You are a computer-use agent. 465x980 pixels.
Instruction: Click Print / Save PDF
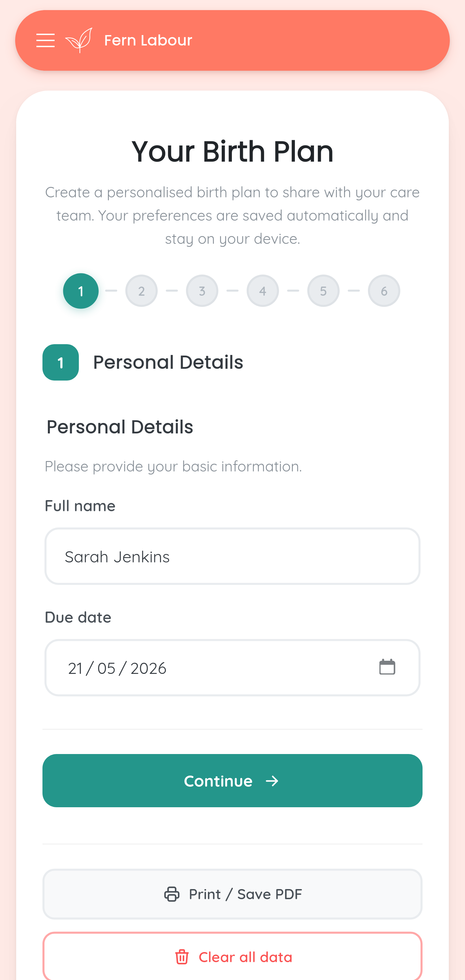pos(232,894)
